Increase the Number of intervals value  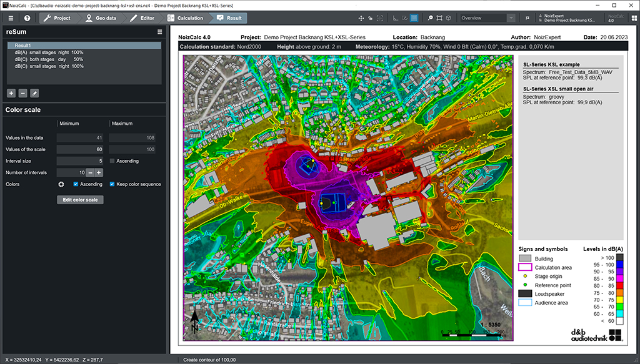click(99, 172)
